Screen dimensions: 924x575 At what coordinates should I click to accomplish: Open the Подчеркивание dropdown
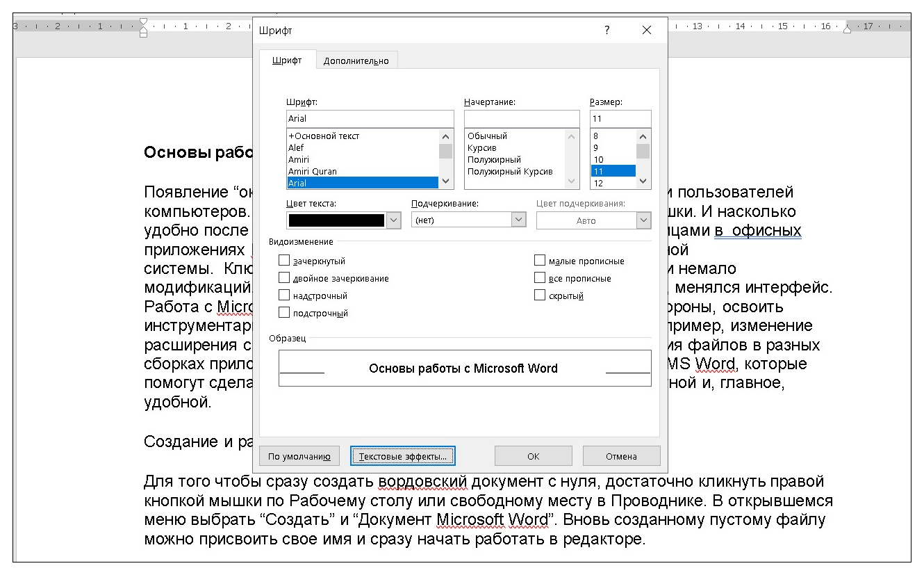(x=518, y=220)
